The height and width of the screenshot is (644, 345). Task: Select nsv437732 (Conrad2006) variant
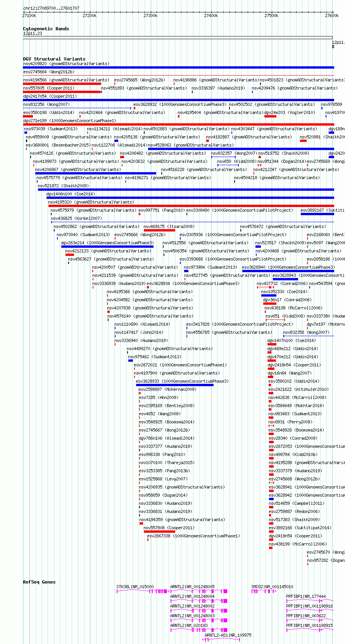pos(282,283)
